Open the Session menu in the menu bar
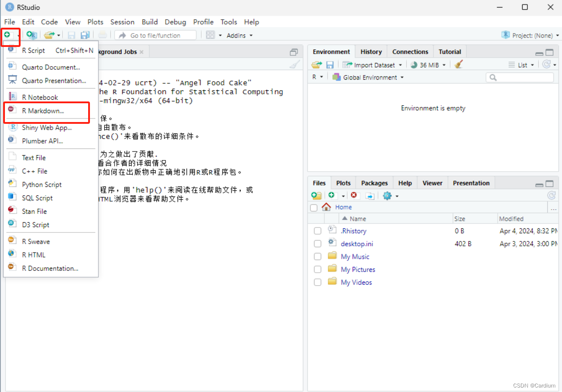 click(x=122, y=22)
